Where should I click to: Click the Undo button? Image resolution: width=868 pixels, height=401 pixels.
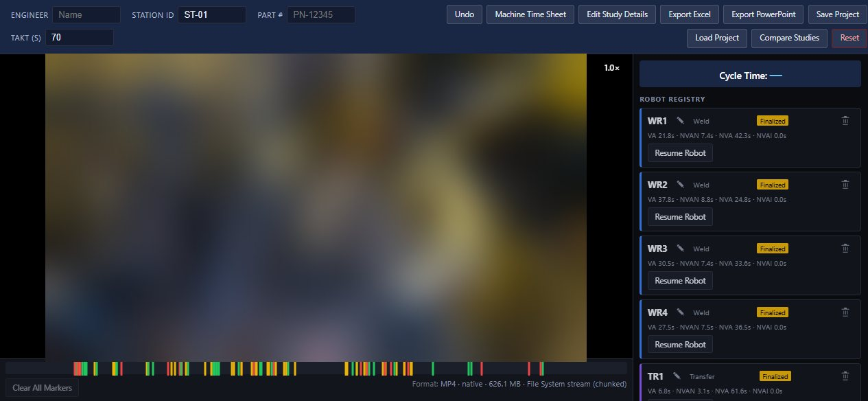pyautogui.click(x=465, y=14)
